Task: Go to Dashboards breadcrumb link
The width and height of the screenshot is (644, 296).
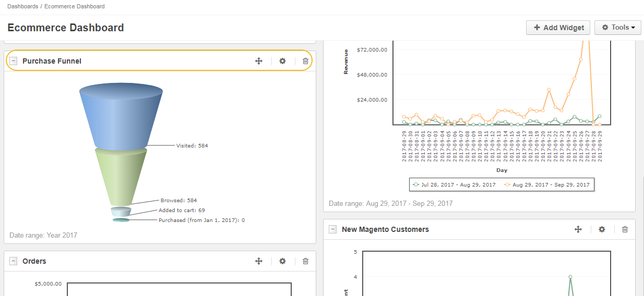Action: pyautogui.click(x=22, y=6)
